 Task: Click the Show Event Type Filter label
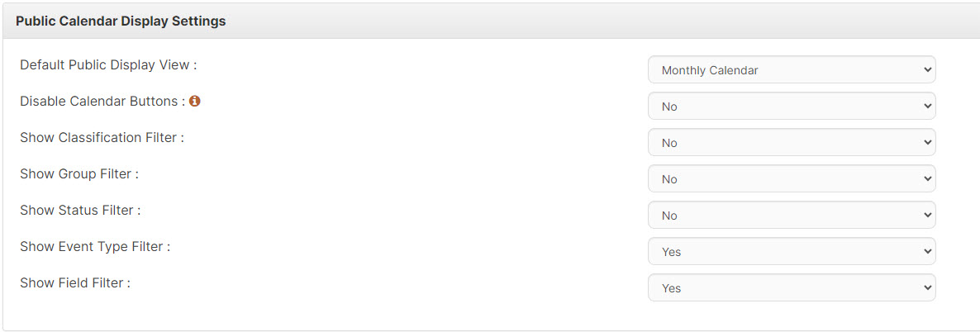click(95, 246)
